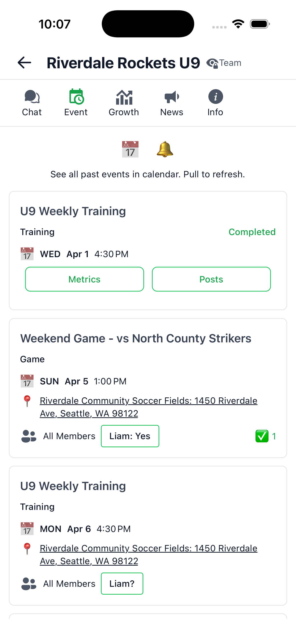Open the Chat section

pos(31,102)
